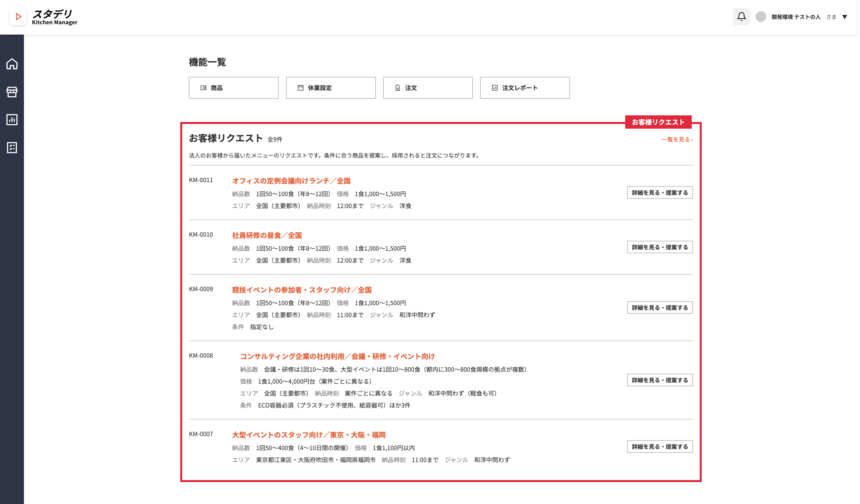Screen dimensions: 860x504
Task: Click 詳細を見る・提案する for KM-0011
Action: [660, 193]
